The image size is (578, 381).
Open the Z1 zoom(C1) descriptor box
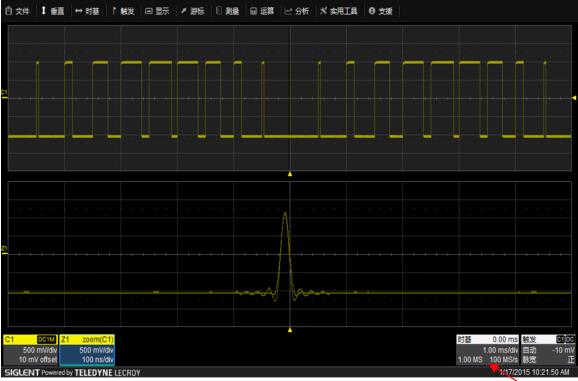87,350
